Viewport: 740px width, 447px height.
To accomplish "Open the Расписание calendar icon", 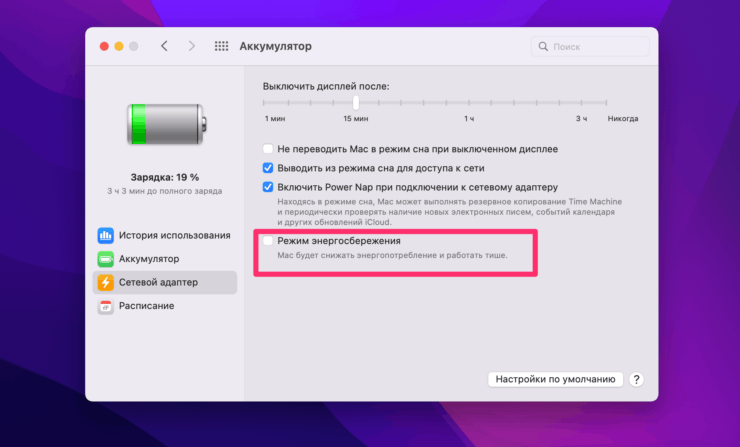I will (105, 306).
